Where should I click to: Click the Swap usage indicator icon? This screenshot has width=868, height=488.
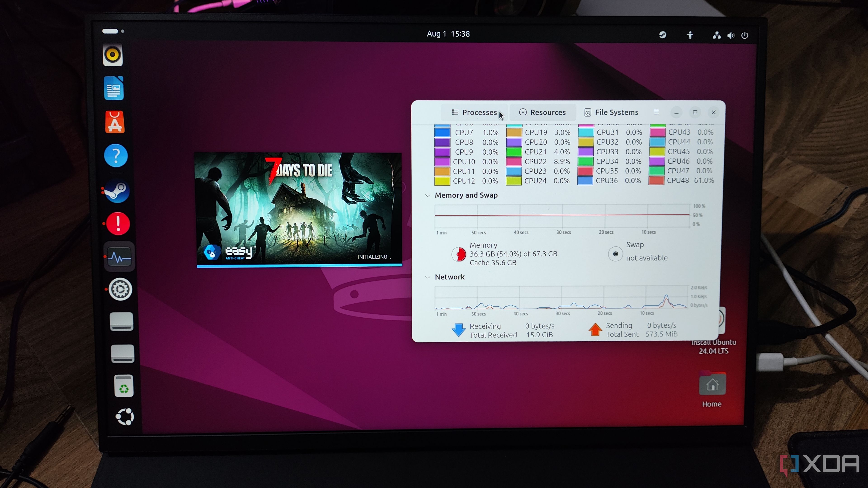(x=615, y=254)
